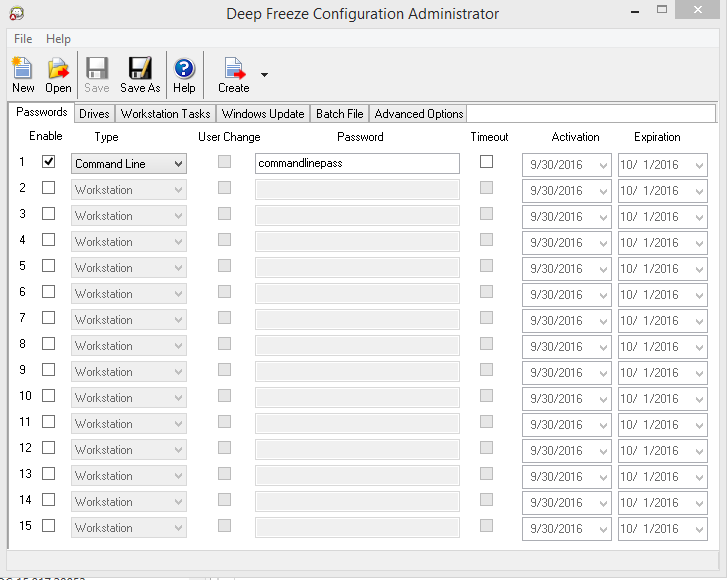
Task: Toggle Timeout checkbox for row 9
Action: (x=486, y=370)
